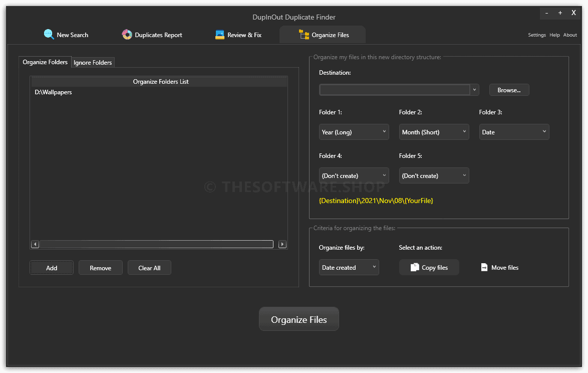Click the Move files document icon

coord(484,267)
